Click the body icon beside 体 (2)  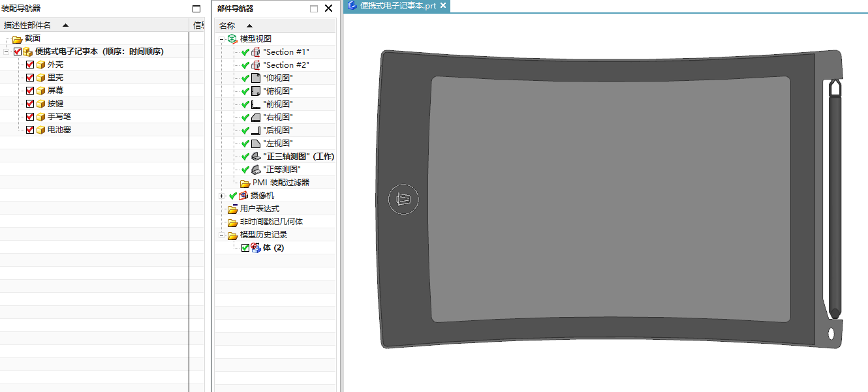(x=256, y=248)
